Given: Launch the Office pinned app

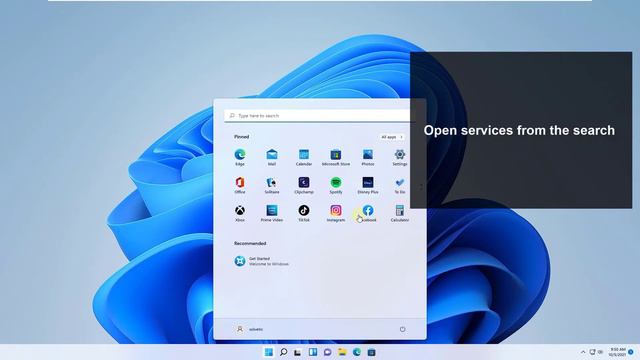Looking at the screenshot, I should pos(240,185).
